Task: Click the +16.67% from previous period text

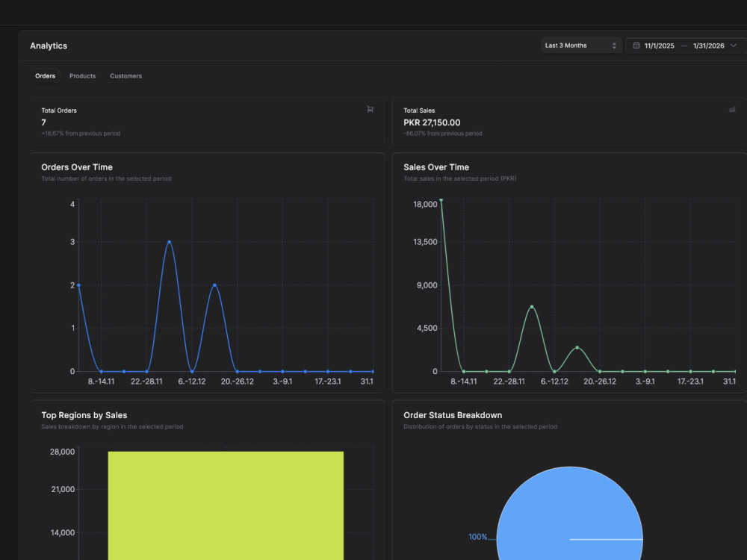Action: (81, 134)
